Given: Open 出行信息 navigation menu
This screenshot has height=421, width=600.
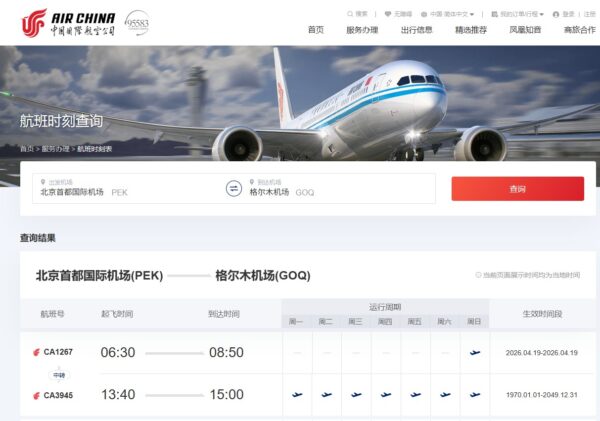Looking at the screenshot, I should pos(416,30).
